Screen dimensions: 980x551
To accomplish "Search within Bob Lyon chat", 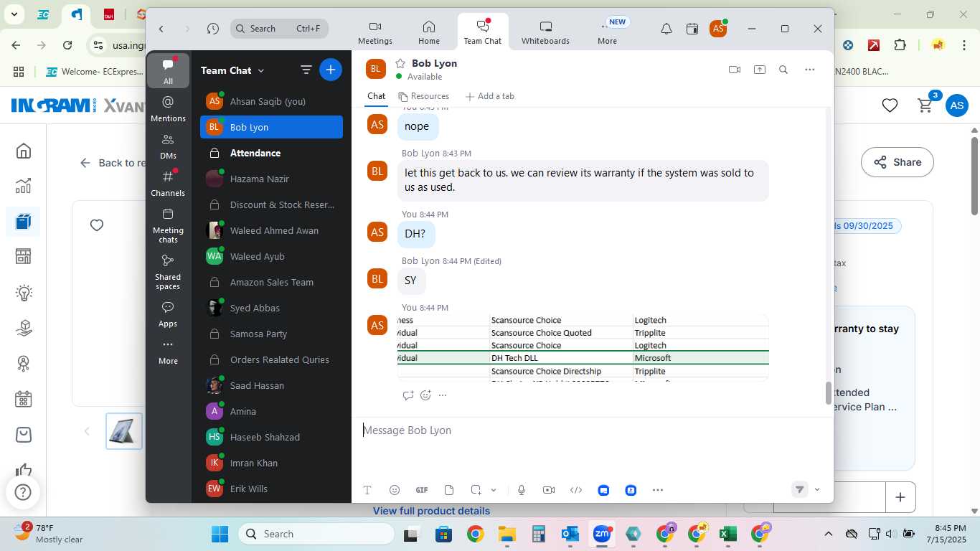I will click(x=783, y=70).
